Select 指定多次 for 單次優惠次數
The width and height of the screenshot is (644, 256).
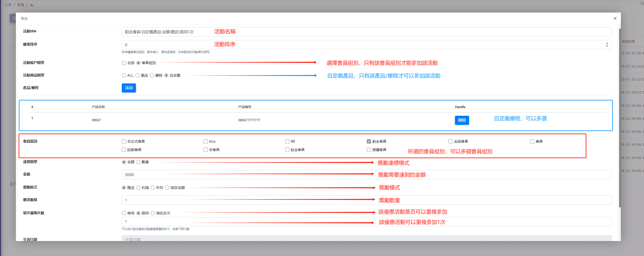[153, 213]
